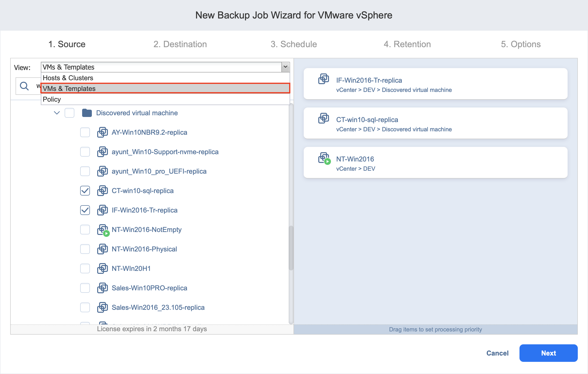Click the Sales-Win2016_23.105-replica VM icon

pos(102,307)
